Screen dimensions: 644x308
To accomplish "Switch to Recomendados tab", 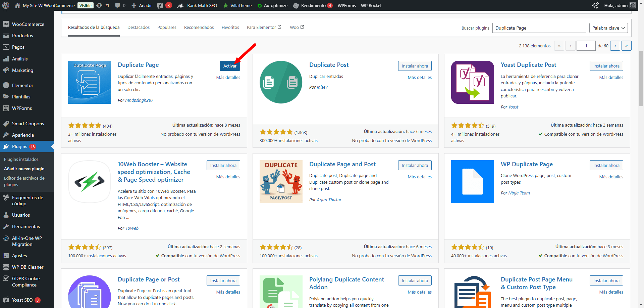I will pyautogui.click(x=199, y=28).
